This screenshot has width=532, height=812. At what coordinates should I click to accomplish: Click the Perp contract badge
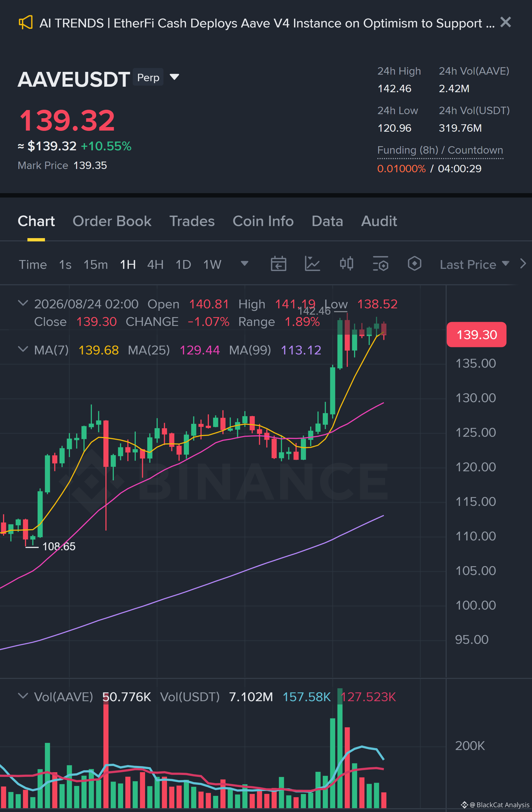pos(148,77)
